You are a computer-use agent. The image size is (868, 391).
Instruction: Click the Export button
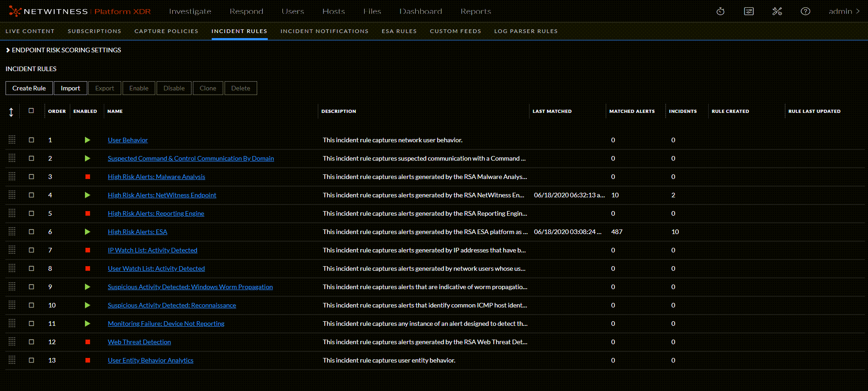point(105,88)
